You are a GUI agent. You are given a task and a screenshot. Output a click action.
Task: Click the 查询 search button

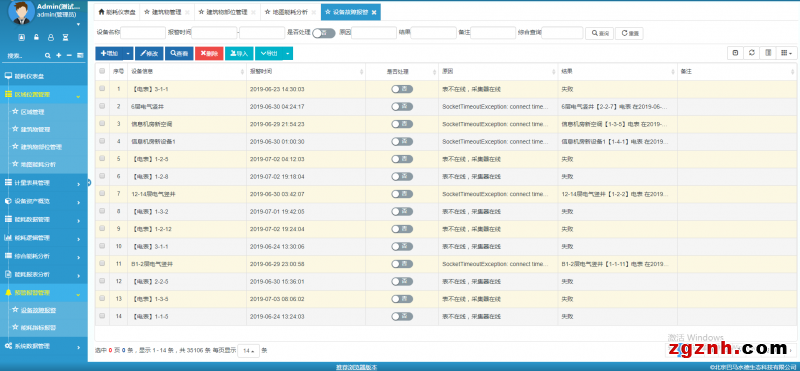point(599,33)
